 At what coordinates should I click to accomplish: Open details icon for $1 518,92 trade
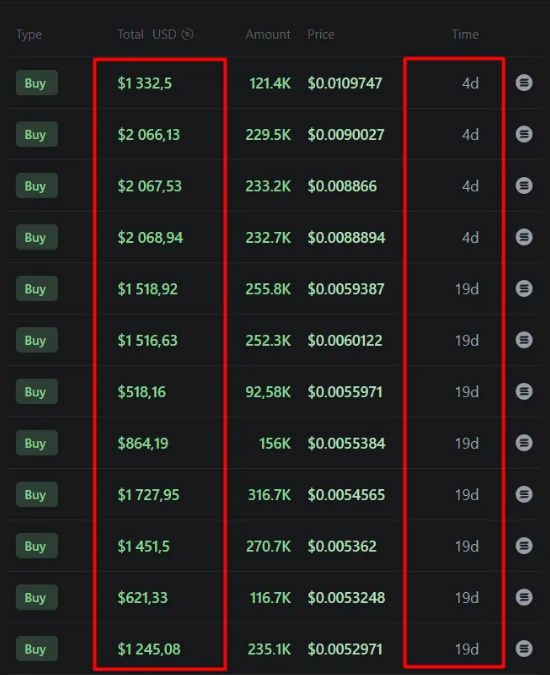(x=524, y=288)
